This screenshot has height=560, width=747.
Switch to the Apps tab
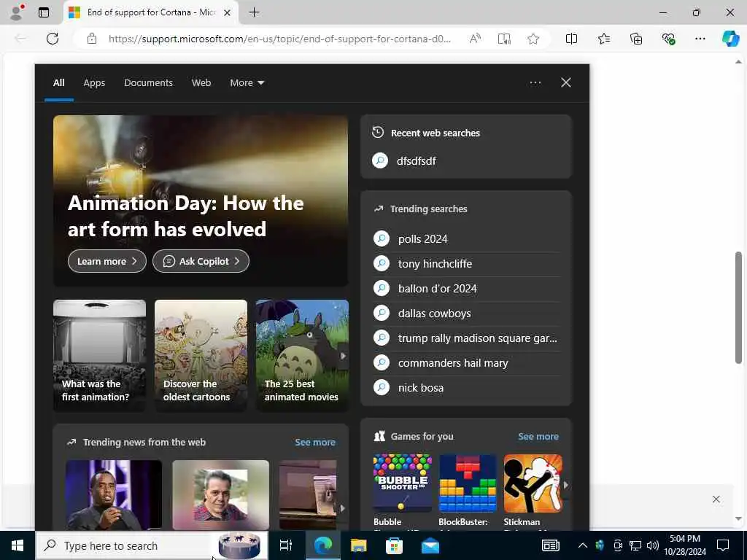[94, 83]
